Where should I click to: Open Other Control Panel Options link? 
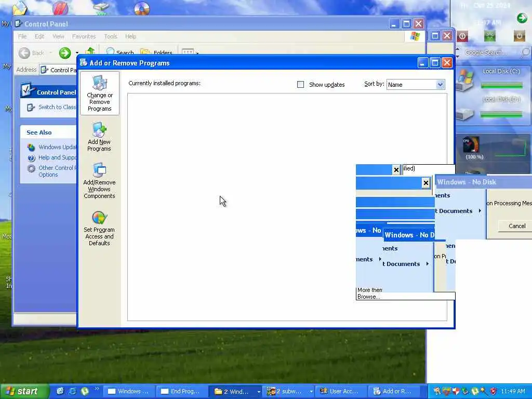[52, 171]
